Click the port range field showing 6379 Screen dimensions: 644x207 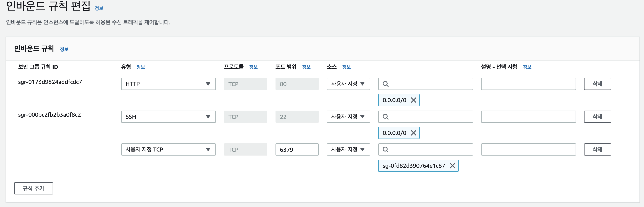297,149
